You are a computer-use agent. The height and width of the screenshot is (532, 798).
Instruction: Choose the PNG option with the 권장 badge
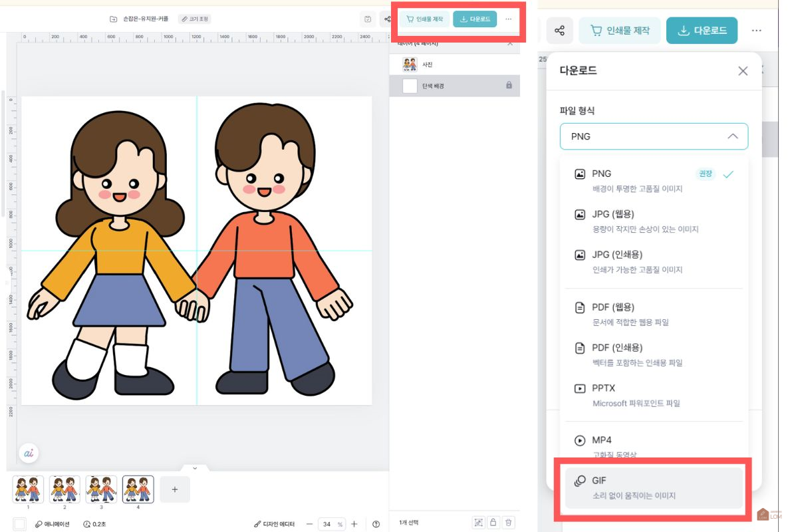click(x=654, y=181)
